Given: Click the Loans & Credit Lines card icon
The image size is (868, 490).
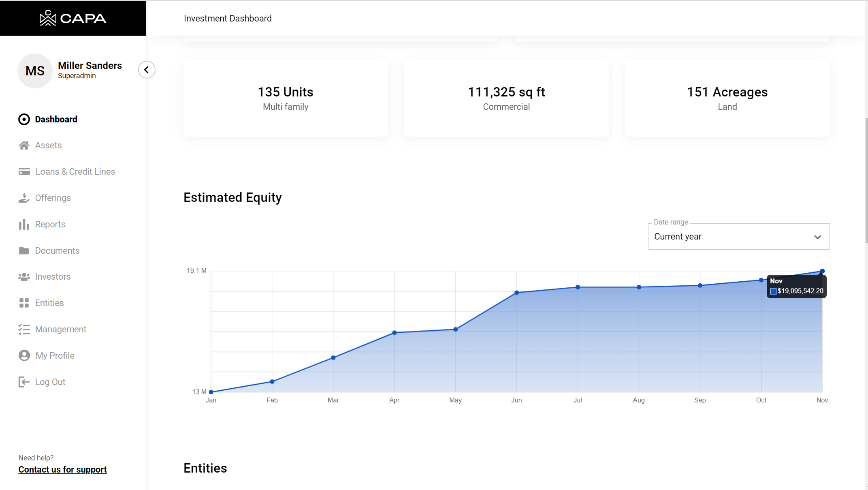Looking at the screenshot, I should coord(24,172).
